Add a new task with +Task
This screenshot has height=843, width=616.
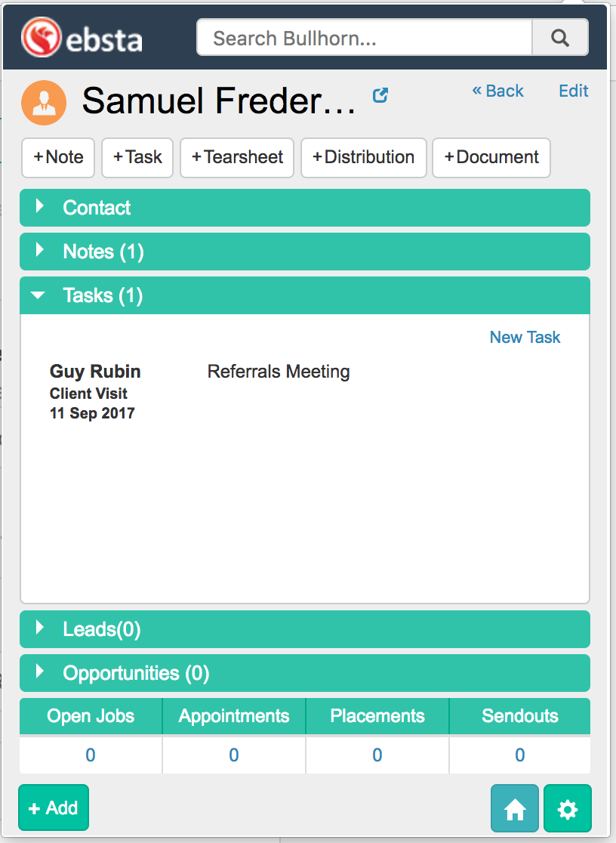pos(137,157)
